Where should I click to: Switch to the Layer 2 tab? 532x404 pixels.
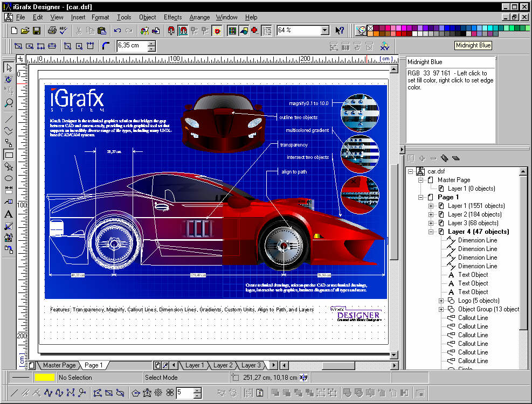click(x=223, y=365)
